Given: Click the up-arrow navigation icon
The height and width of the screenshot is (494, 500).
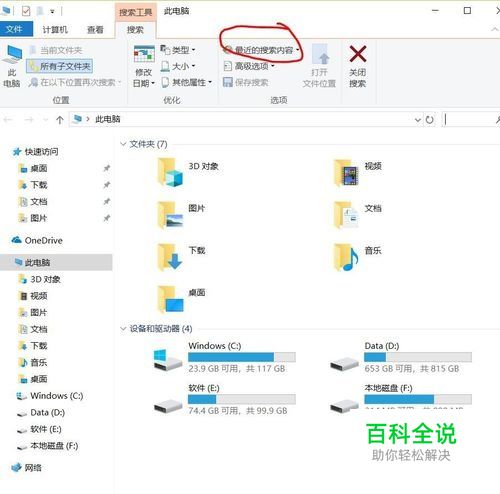Looking at the screenshot, I should pos(60,120).
